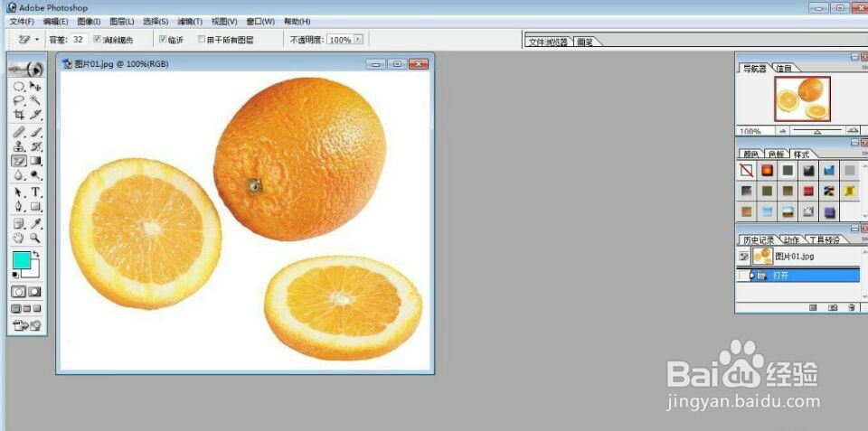Screen dimensions: 868x431
Task: Switch to Full Screen with menu bar
Action: pyautogui.click(x=26, y=309)
